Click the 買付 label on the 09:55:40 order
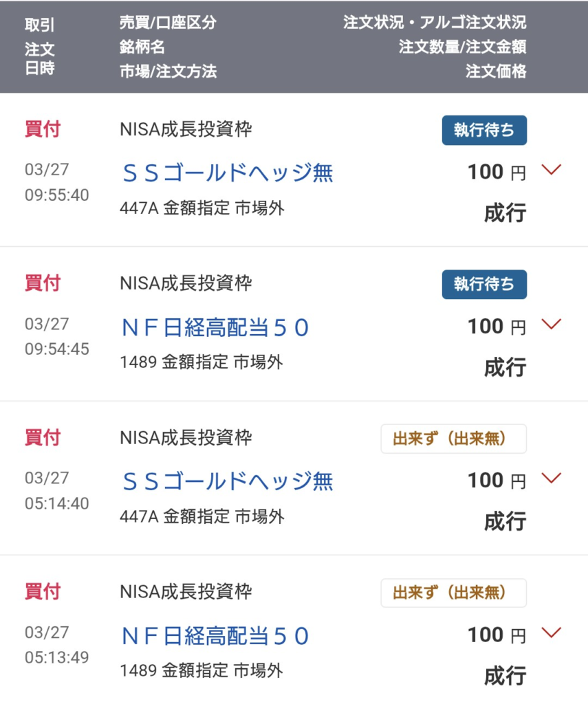 [43, 129]
